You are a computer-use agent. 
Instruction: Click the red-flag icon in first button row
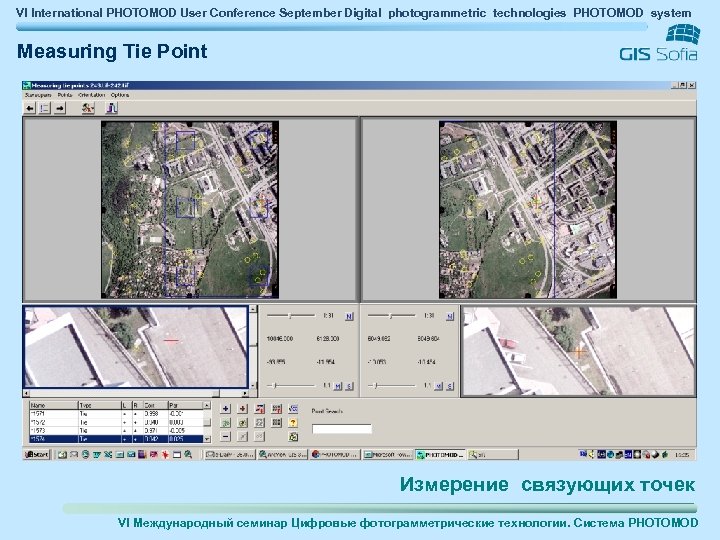[259, 409]
